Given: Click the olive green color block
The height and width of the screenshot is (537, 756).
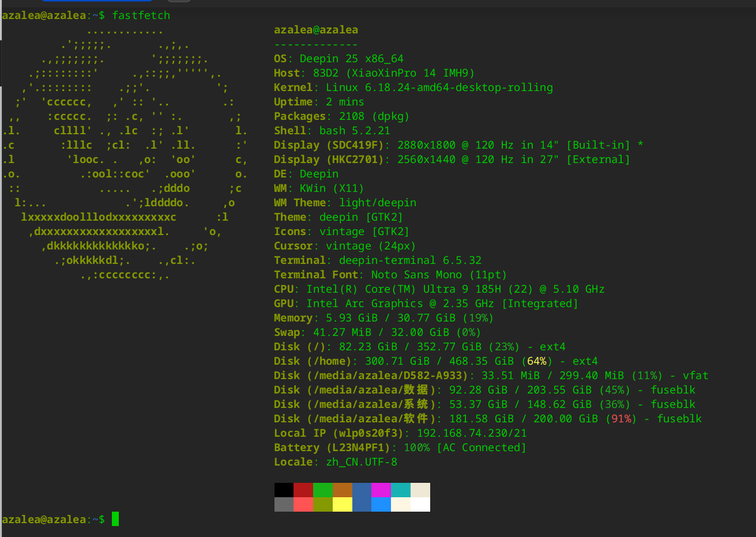Looking at the screenshot, I should click(323, 504).
